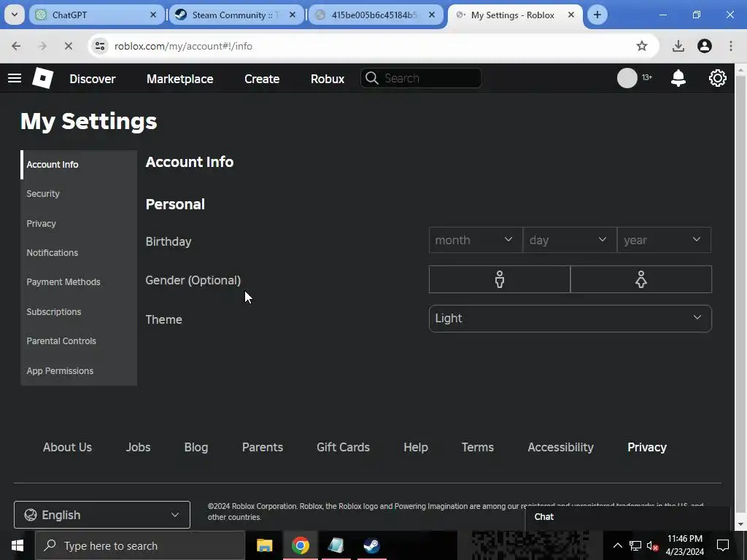Expand the birthday day dropdown
Screen dimensions: 747x560
pos(570,240)
